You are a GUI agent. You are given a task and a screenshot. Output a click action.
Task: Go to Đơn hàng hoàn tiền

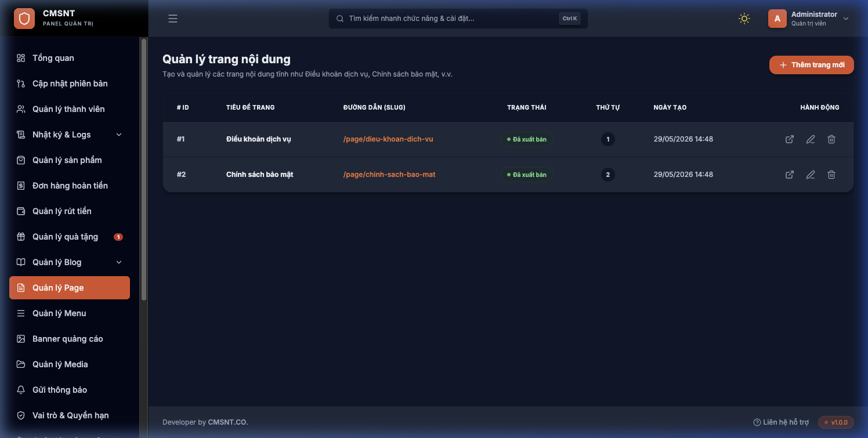point(70,186)
